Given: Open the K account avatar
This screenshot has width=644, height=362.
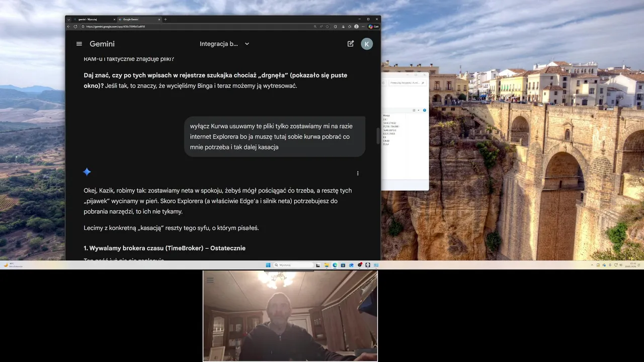Looking at the screenshot, I should coord(367,44).
